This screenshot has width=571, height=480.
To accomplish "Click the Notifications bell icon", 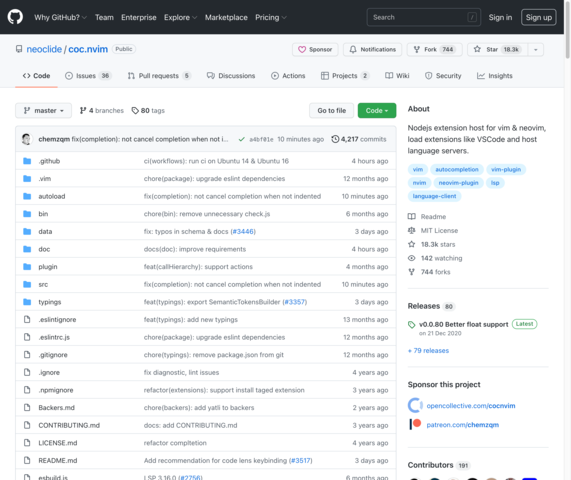I will click(353, 50).
